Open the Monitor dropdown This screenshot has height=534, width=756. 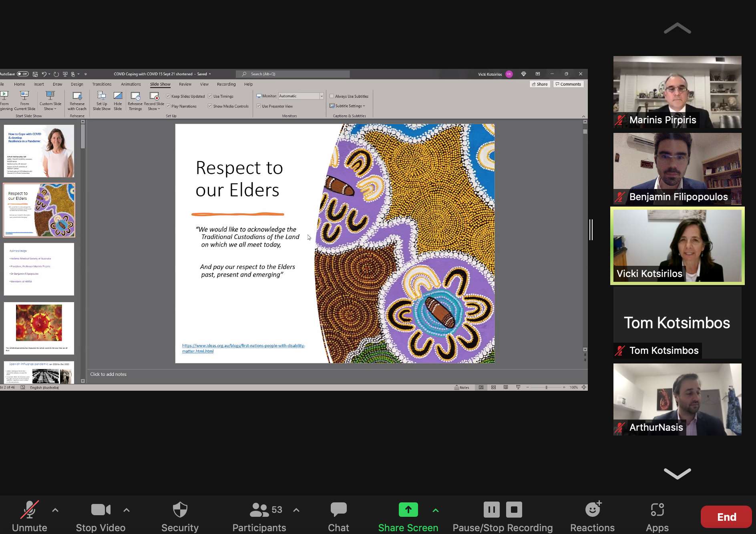(x=321, y=96)
